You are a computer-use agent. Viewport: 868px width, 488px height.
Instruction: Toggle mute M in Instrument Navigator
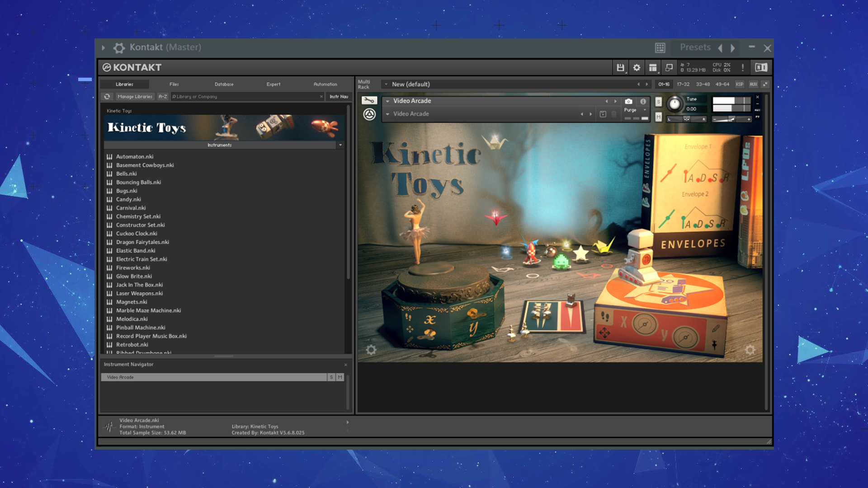click(x=340, y=377)
